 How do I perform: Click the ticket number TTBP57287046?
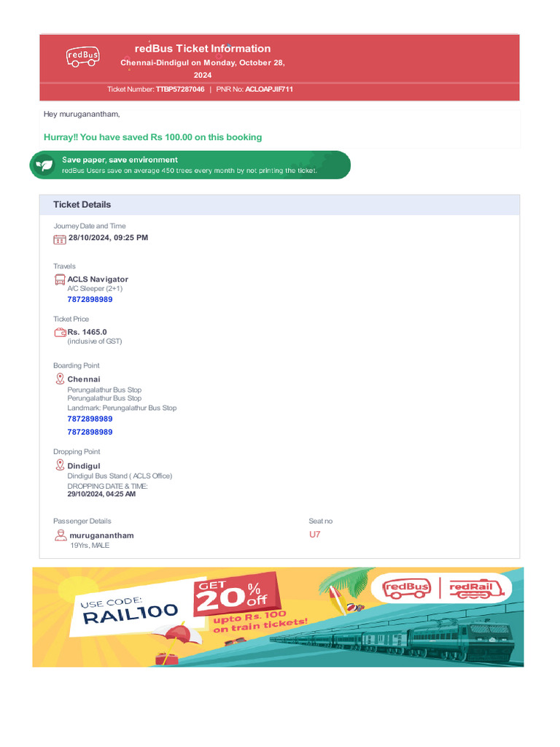click(x=180, y=90)
